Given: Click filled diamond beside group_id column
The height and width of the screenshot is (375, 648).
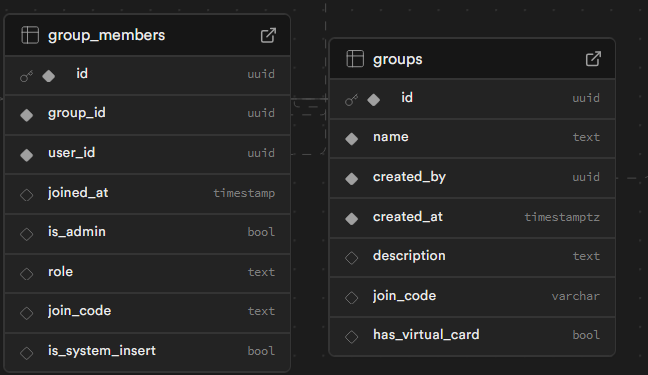Looking at the screenshot, I should [26, 115].
